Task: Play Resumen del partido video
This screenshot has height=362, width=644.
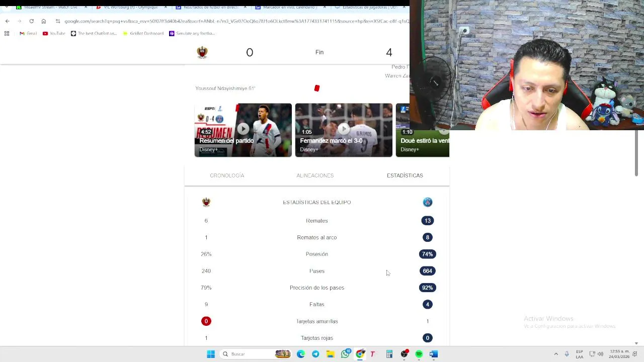Action: [243, 130]
